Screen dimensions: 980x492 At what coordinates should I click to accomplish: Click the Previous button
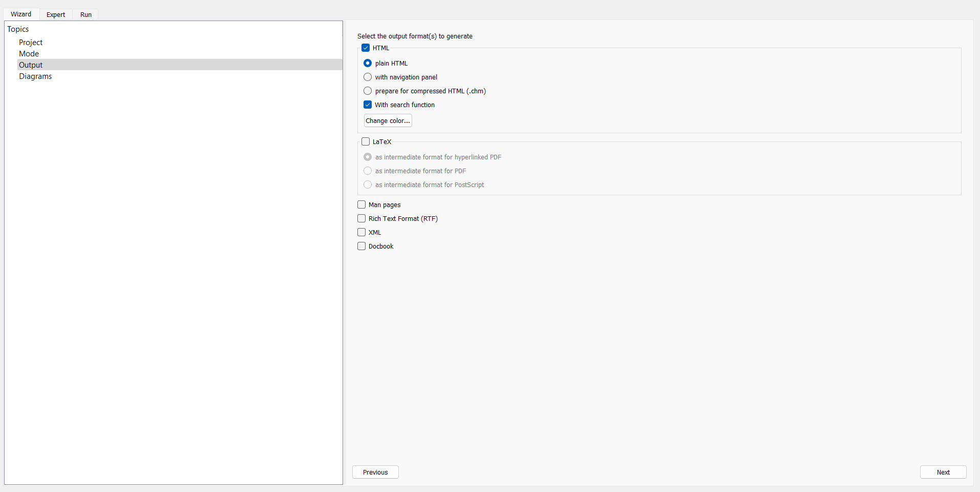pos(375,473)
